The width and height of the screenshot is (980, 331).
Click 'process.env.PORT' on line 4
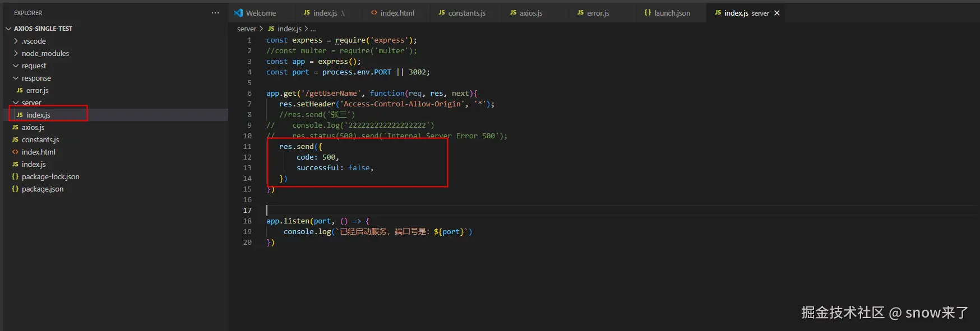pyautogui.click(x=357, y=72)
